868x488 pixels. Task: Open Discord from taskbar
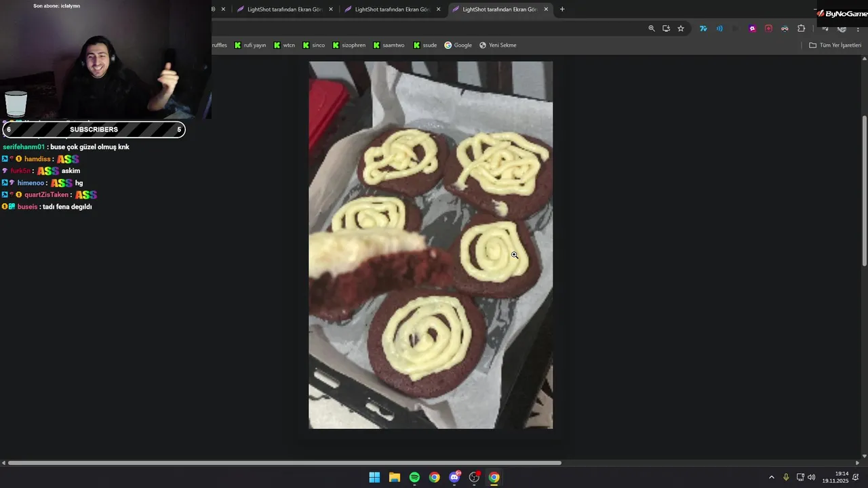(454, 477)
